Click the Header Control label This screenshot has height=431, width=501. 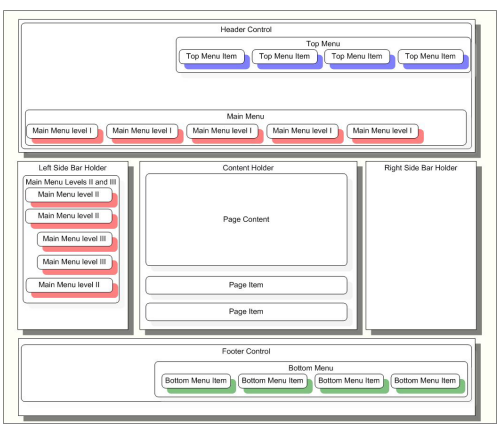[246, 30]
